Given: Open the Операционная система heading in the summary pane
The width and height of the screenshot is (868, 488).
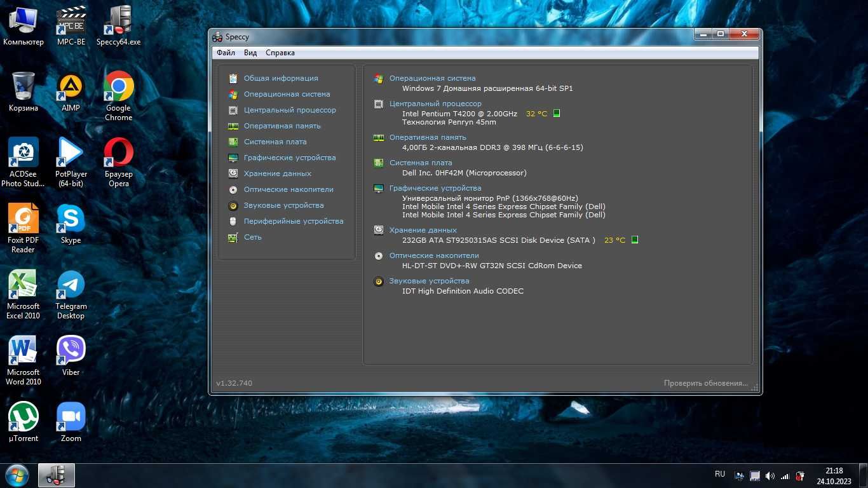Looking at the screenshot, I should 432,78.
